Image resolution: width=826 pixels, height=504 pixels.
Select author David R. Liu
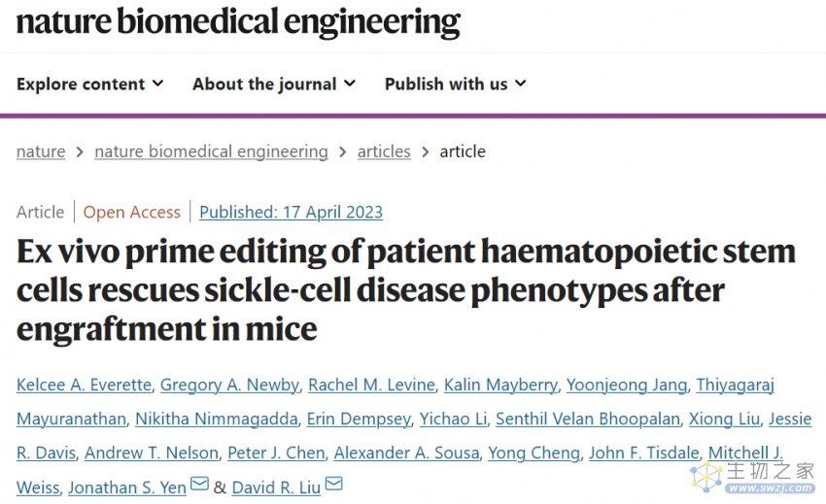(x=276, y=487)
